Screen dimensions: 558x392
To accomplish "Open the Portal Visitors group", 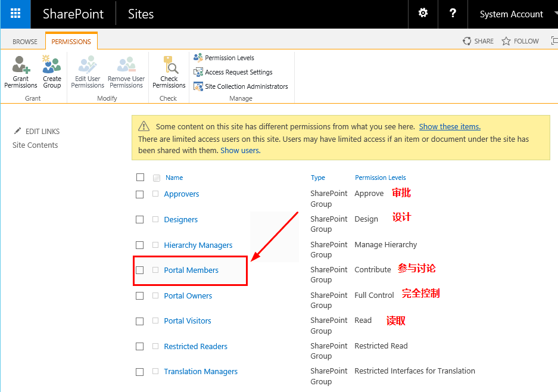I will (188, 321).
